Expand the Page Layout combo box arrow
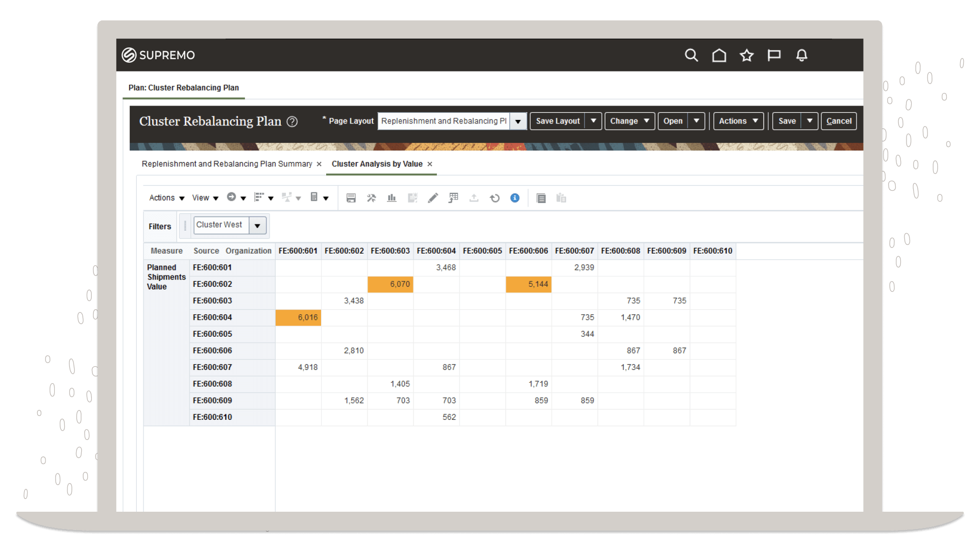The image size is (980, 551). point(518,121)
